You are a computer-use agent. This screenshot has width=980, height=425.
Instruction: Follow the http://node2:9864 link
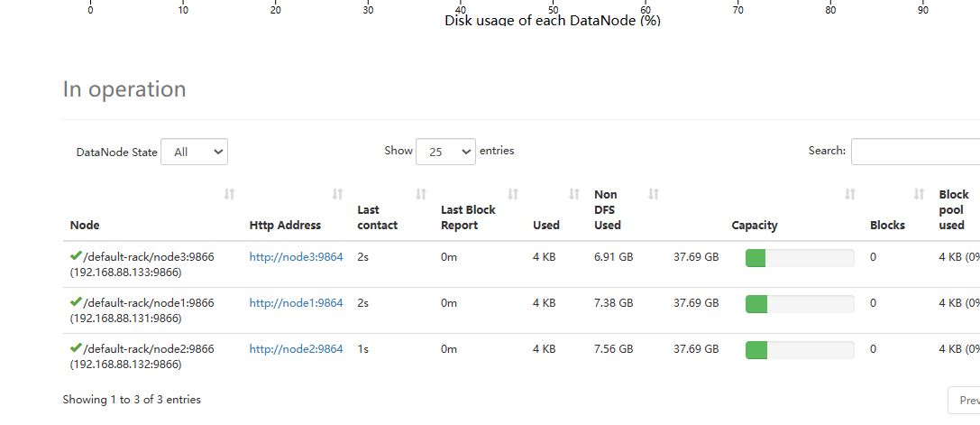(296, 349)
